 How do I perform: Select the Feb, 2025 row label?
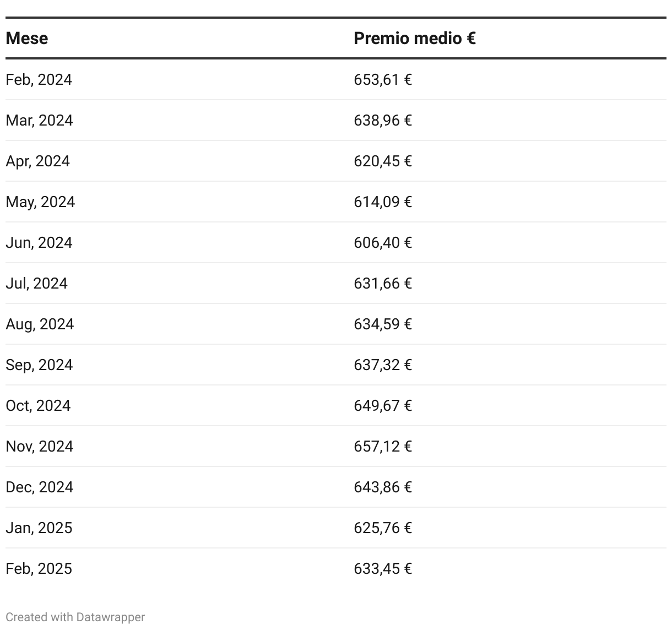(x=39, y=569)
